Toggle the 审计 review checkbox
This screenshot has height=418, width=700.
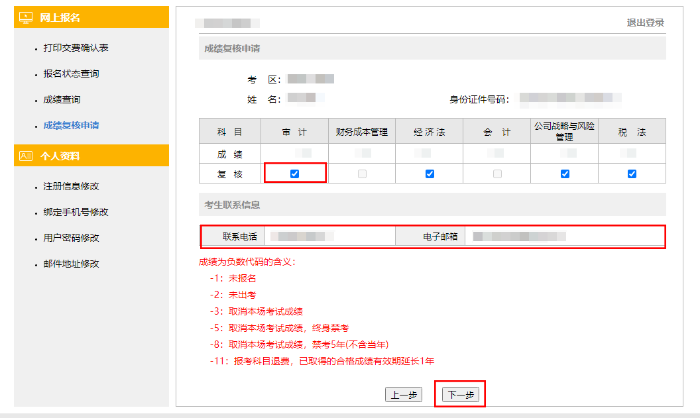(294, 173)
